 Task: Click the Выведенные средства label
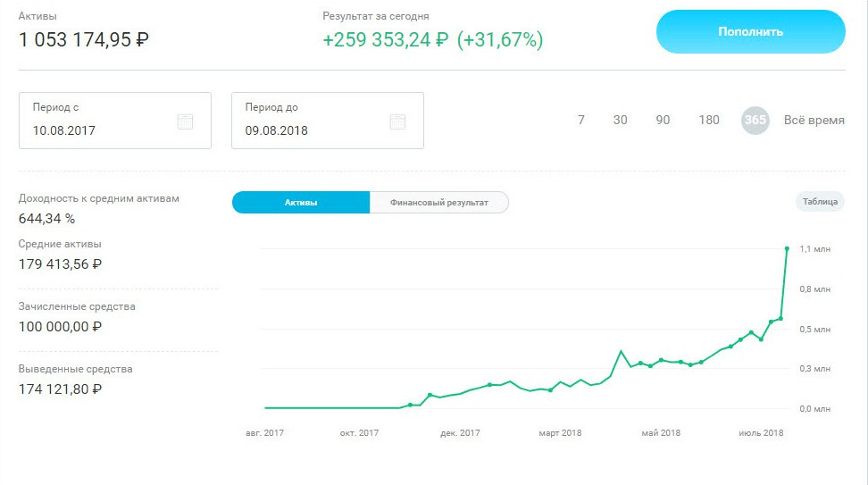(x=75, y=369)
